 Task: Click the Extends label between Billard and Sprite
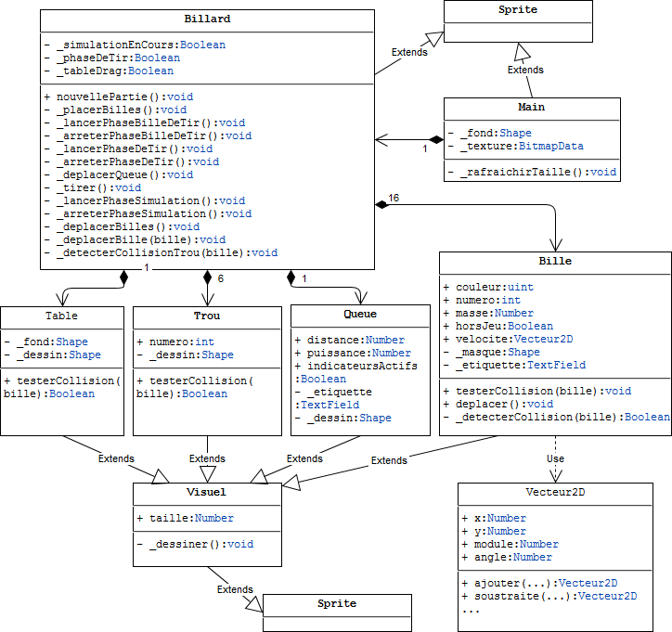coord(409,52)
